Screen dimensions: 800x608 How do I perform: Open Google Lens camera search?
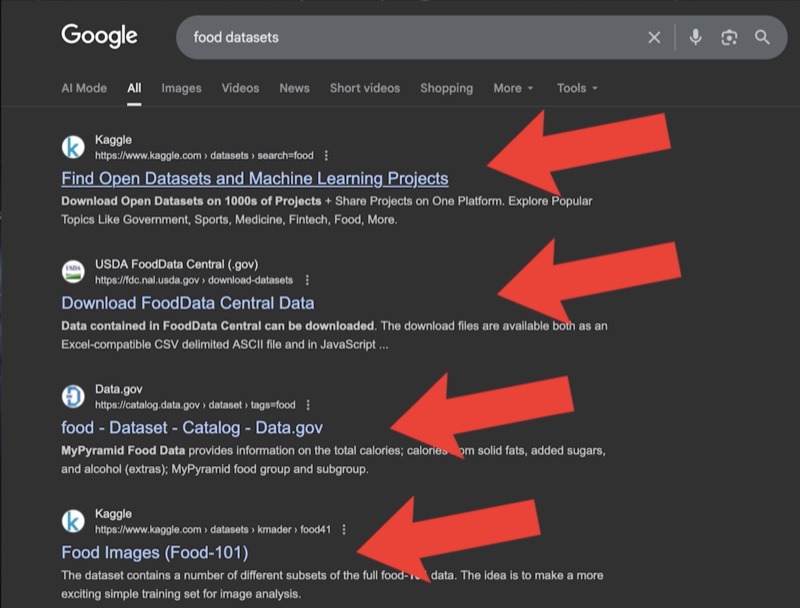(728, 37)
